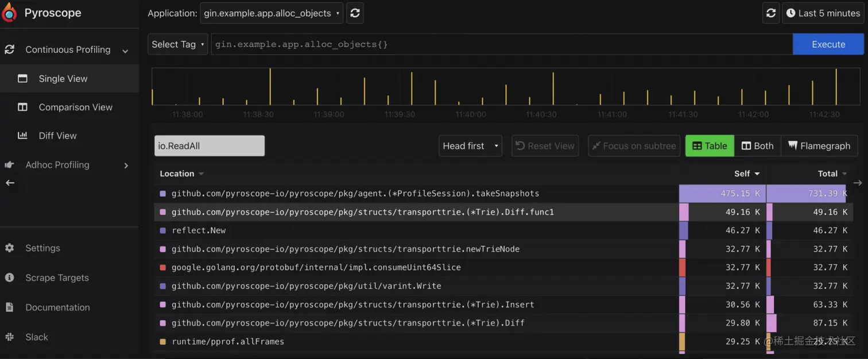
Task: Select row varint.Write
Action: pos(503,286)
